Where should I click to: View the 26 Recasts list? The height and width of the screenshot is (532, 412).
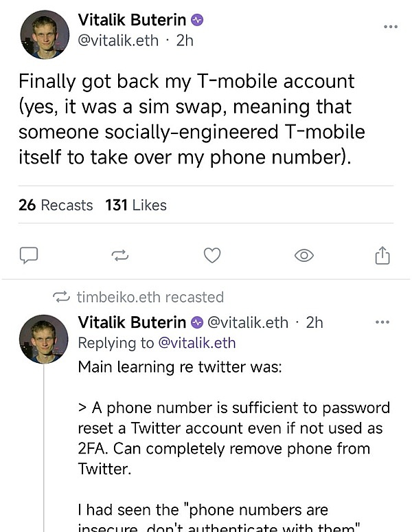(x=56, y=205)
